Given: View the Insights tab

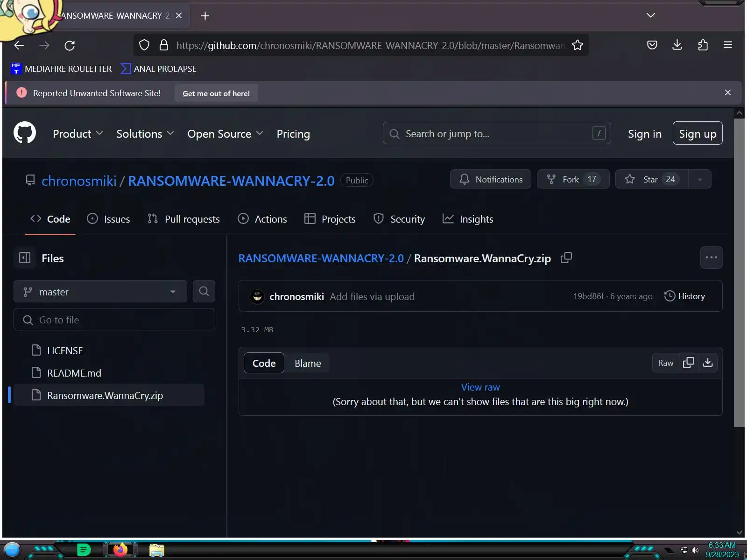Looking at the screenshot, I should tap(468, 219).
